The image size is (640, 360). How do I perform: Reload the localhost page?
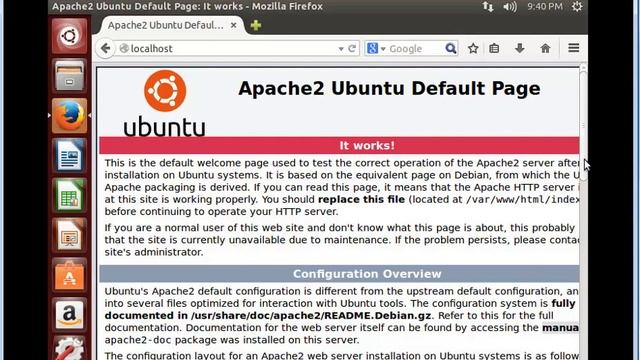352,49
